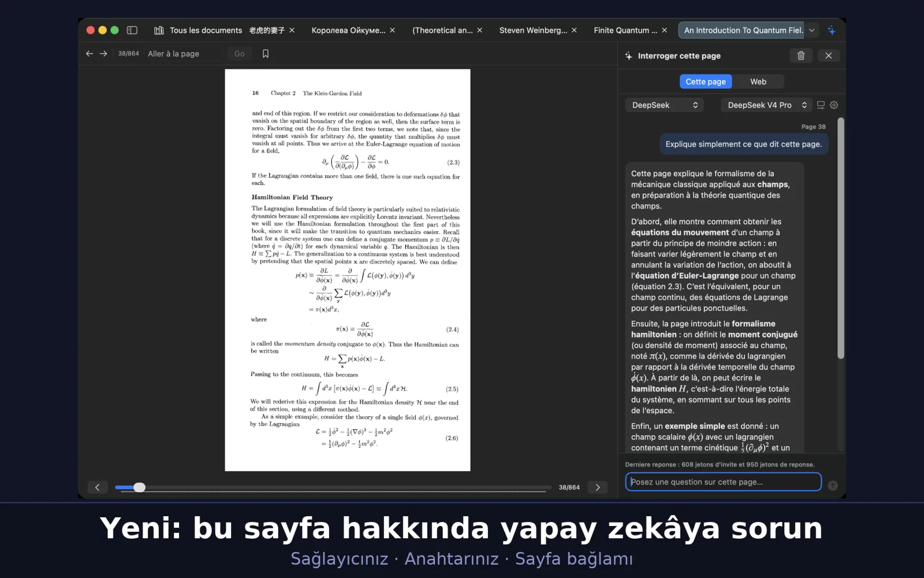The height and width of the screenshot is (578, 924).
Task: Click the Hamiltonian Field Theory heading
Action: [292, 197]
